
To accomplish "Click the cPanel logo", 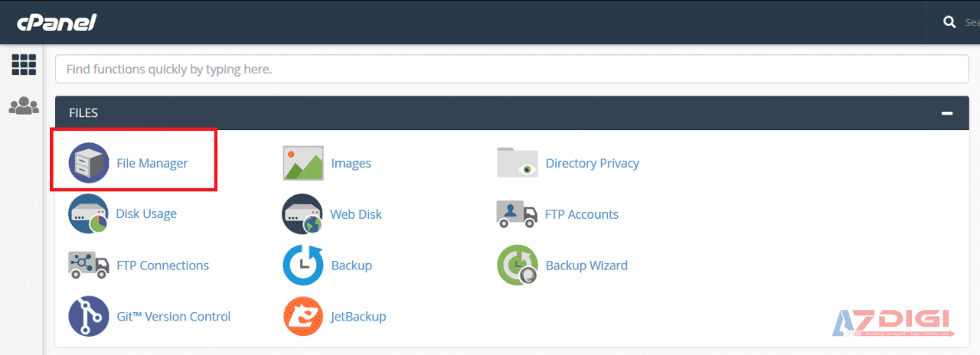I will coord(57,22).
